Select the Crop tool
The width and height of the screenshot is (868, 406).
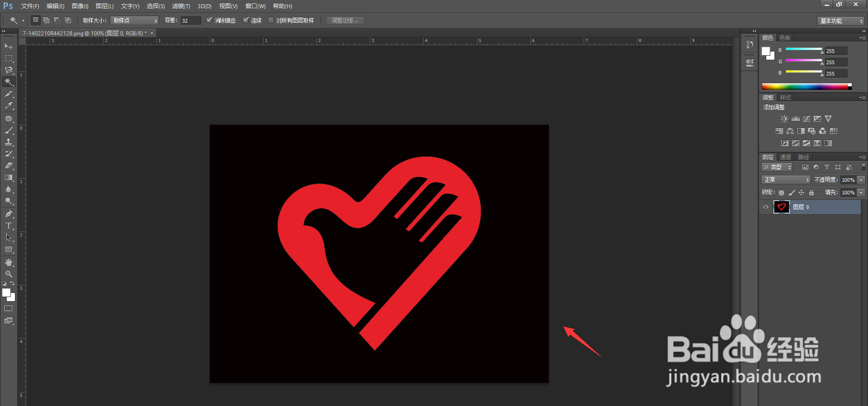pyautogui.click(x=9, y=94)
